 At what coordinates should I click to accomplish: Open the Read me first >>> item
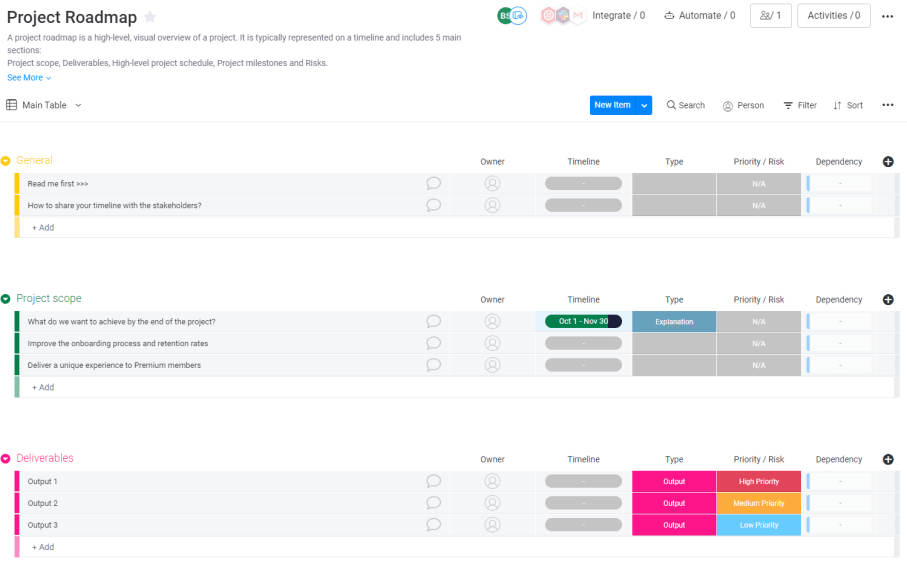[58, 183]
